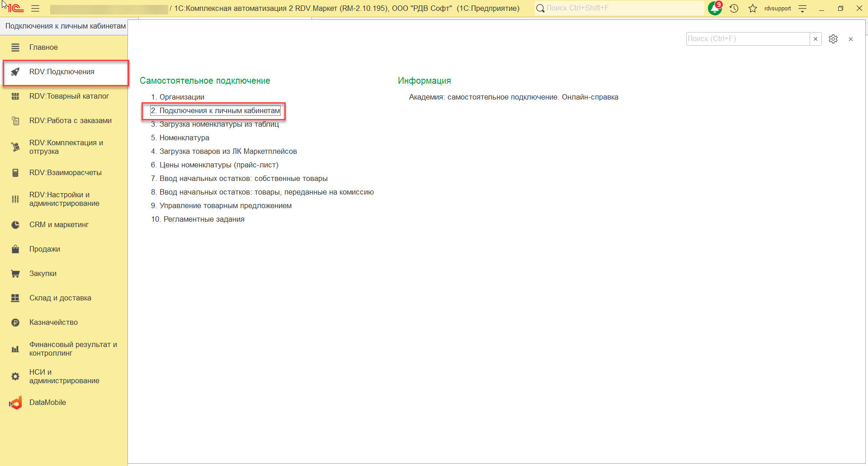Click the Склад и доставка icon
This screenshot has height=466, width=868.
coord(15,298)
